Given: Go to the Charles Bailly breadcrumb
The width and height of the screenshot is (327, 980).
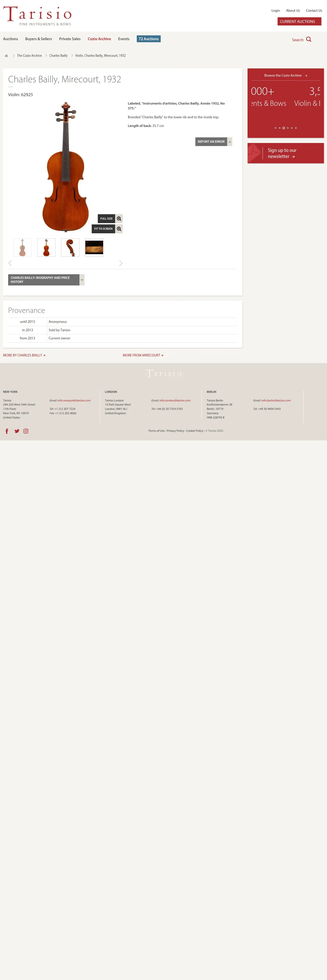Looking at the screenshot, I should pyautogui.click(x=58, y=55).
